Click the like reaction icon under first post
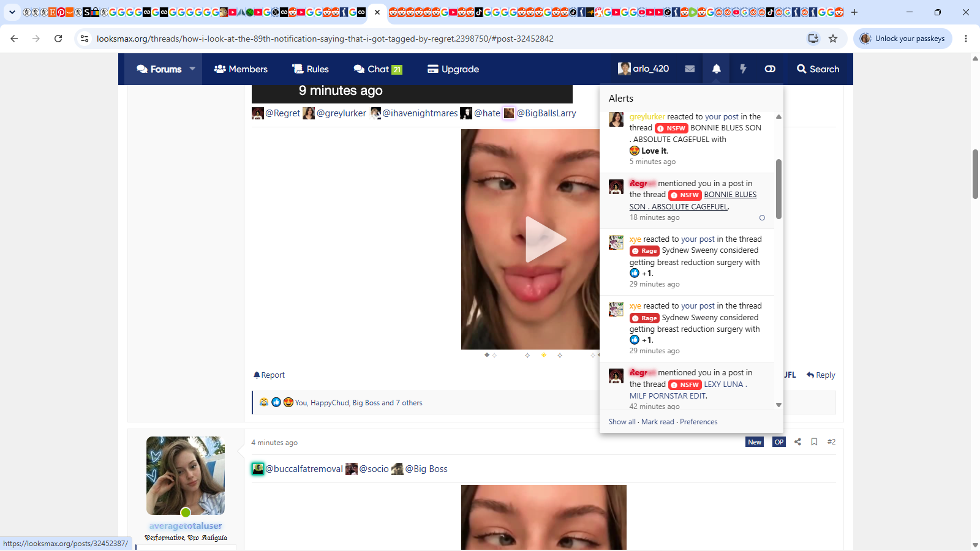This screenshot has height=551, width=980. (x=276, y=402)
